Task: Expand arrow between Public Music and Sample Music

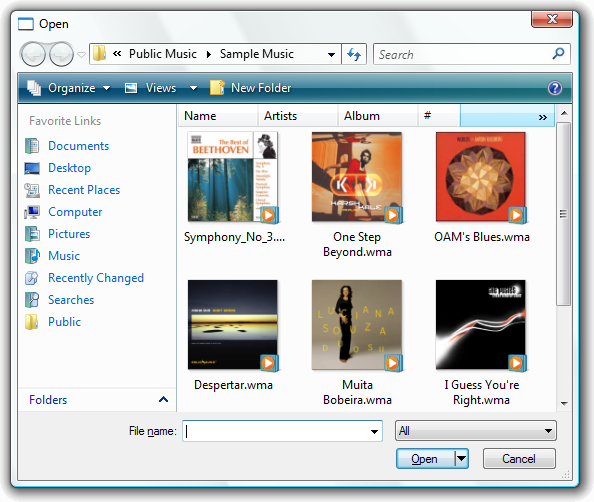Action: coord(208,55)
